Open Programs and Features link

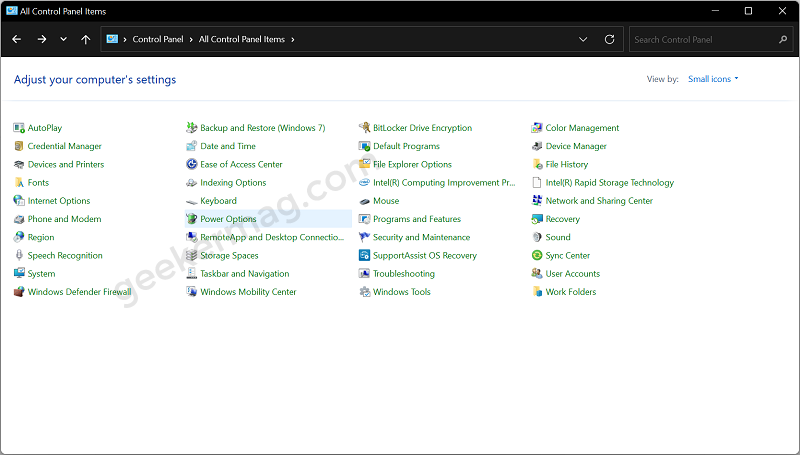click(x=417, y=219)
